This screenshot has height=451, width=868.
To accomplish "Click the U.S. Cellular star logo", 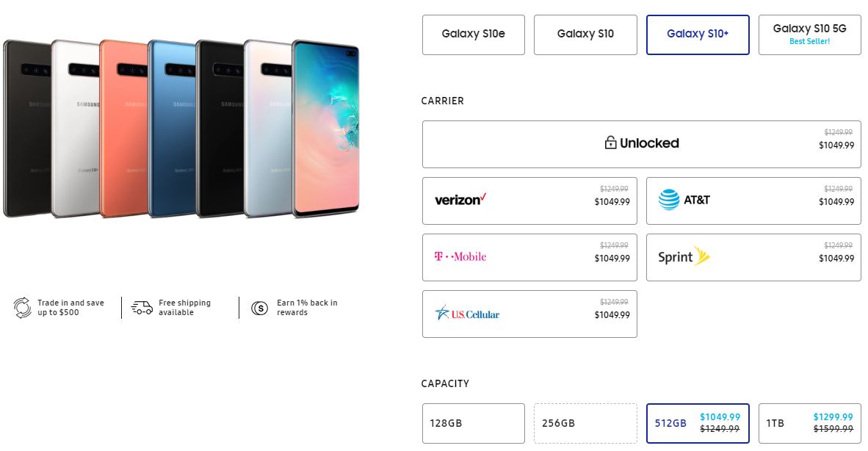I will tap(442, 314).
